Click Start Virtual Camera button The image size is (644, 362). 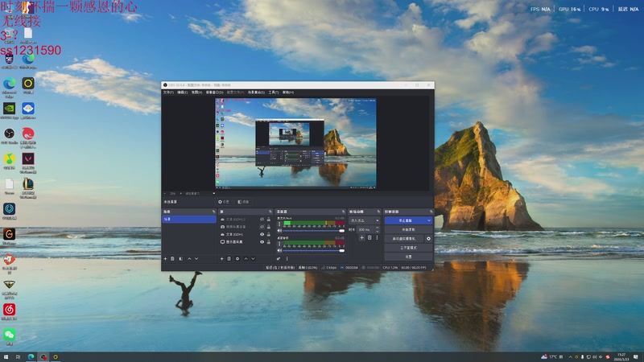(x=404, y=238)
